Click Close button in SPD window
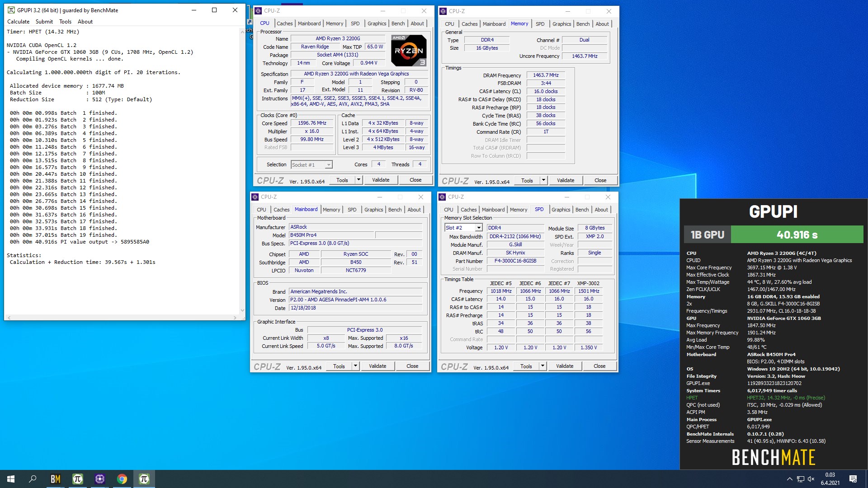Screen dimensions: 868x488 coord(599,366)
